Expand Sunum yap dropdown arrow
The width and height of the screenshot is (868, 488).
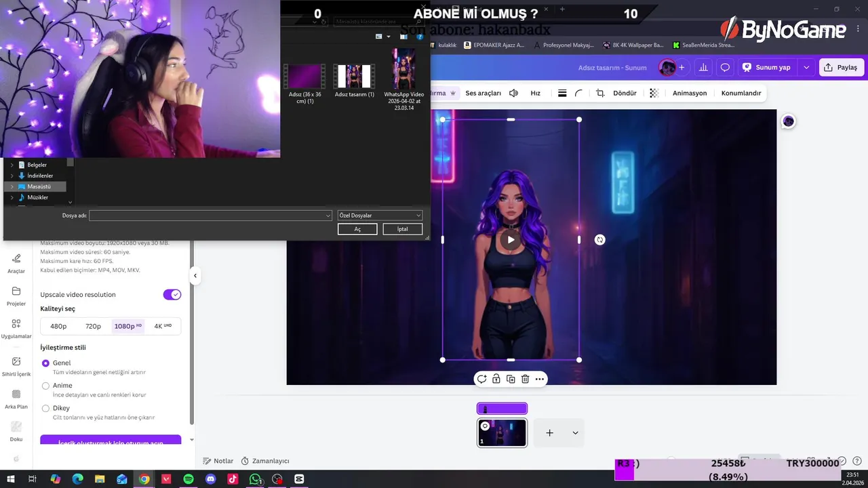pos(806,67)
